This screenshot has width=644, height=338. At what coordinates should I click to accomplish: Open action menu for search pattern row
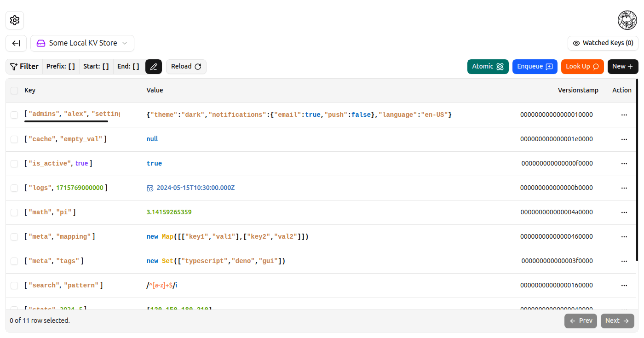click(x=624, y=286)
